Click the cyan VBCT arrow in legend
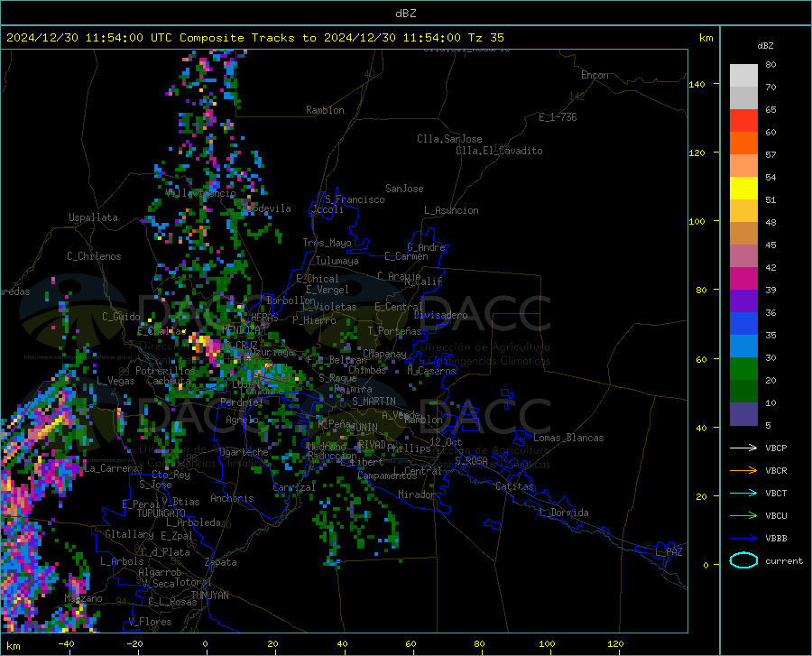This screenshot has width=812, height=656. [x=743, y=493]
